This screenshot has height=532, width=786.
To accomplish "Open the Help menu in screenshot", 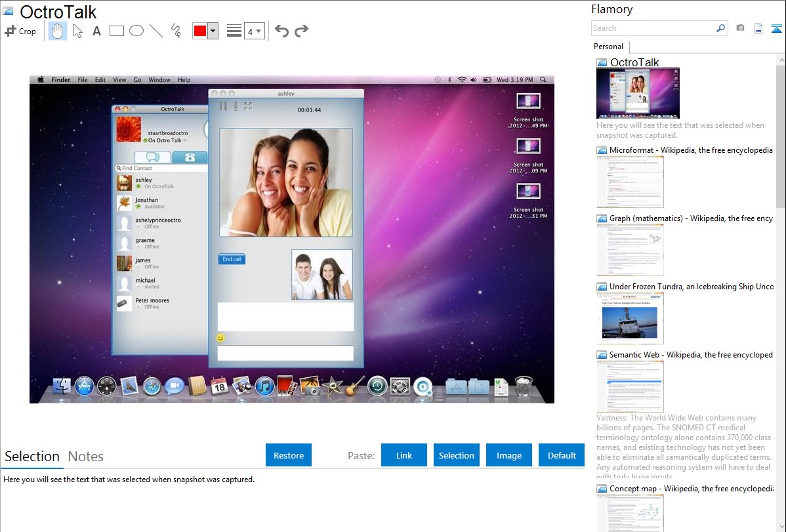I will click(184, 80).
